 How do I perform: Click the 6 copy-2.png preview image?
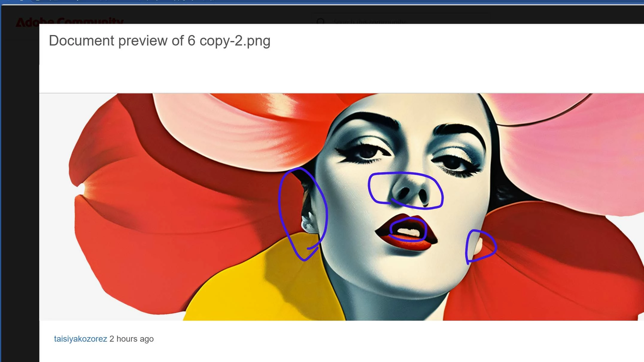(341, 207)
